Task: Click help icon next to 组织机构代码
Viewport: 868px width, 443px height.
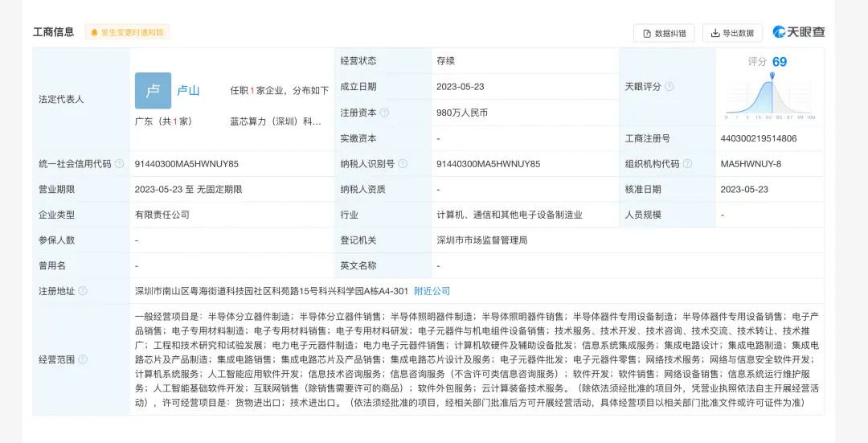Action: coord(687,164)
